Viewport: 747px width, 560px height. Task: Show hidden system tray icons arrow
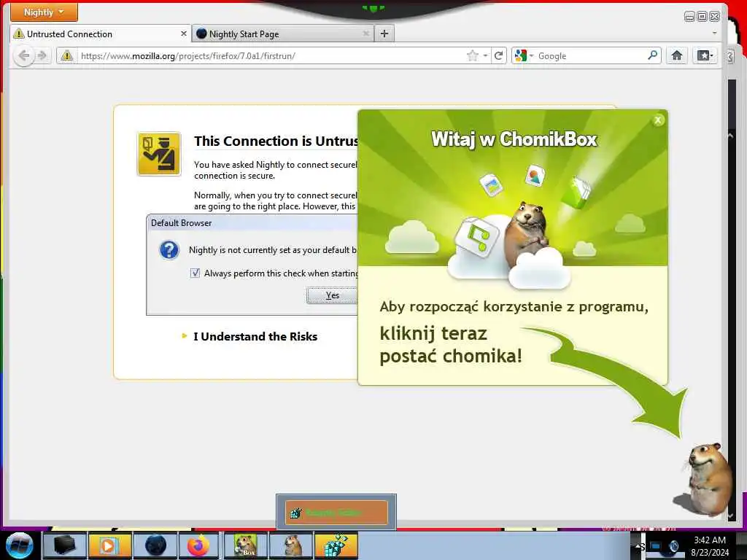click(638, 546)
